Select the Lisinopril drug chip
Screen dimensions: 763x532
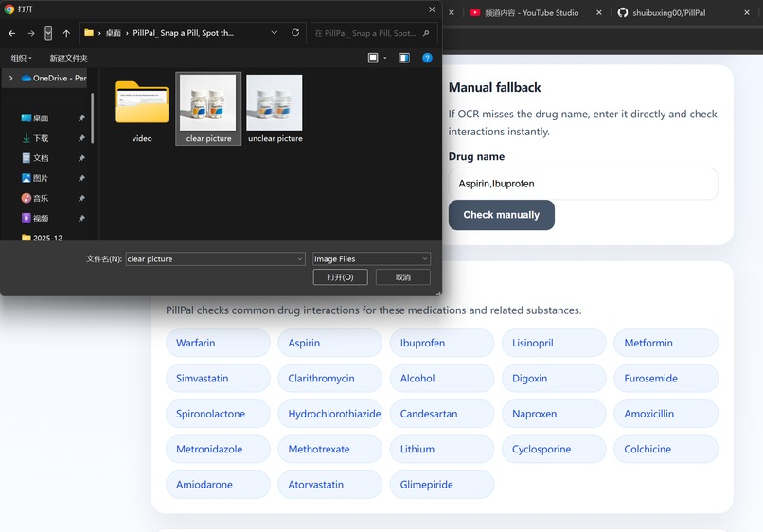tap(554, 343)
